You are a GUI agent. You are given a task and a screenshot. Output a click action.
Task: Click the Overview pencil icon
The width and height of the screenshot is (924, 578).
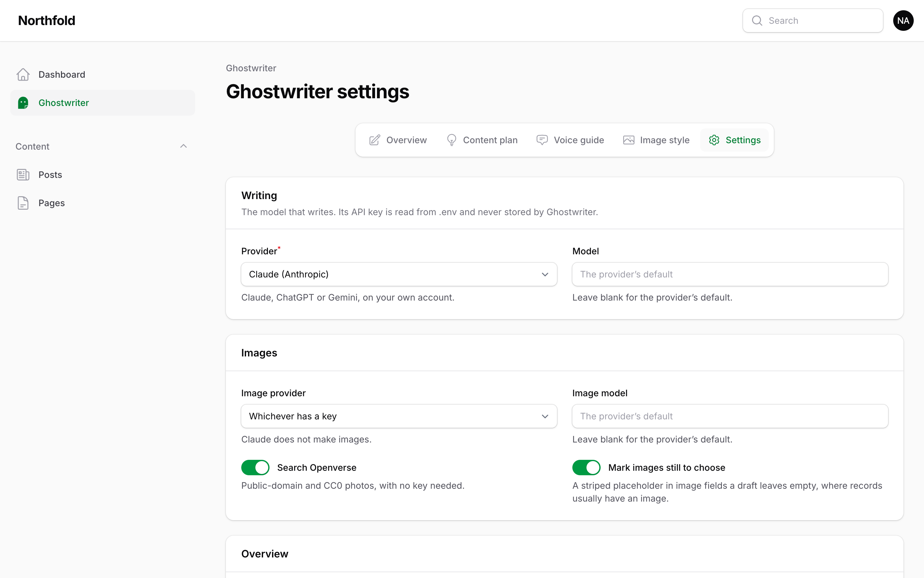[374, 140]
